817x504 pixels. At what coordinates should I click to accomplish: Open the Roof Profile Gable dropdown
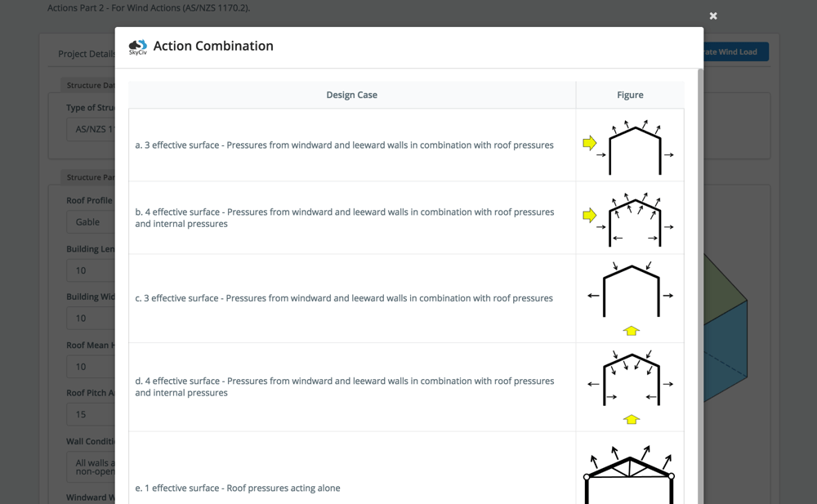click(x=92, y=222)
